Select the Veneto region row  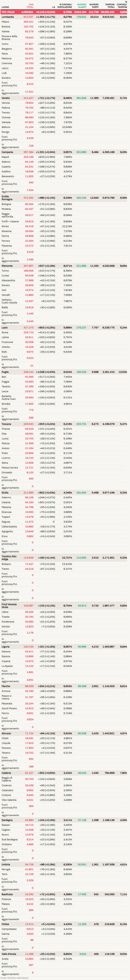tap(6, 98)
